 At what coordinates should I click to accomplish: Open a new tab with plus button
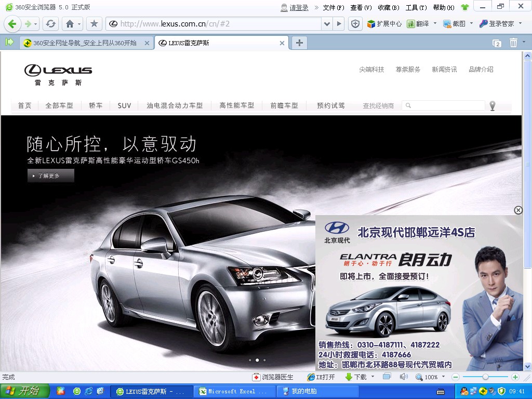299,43
